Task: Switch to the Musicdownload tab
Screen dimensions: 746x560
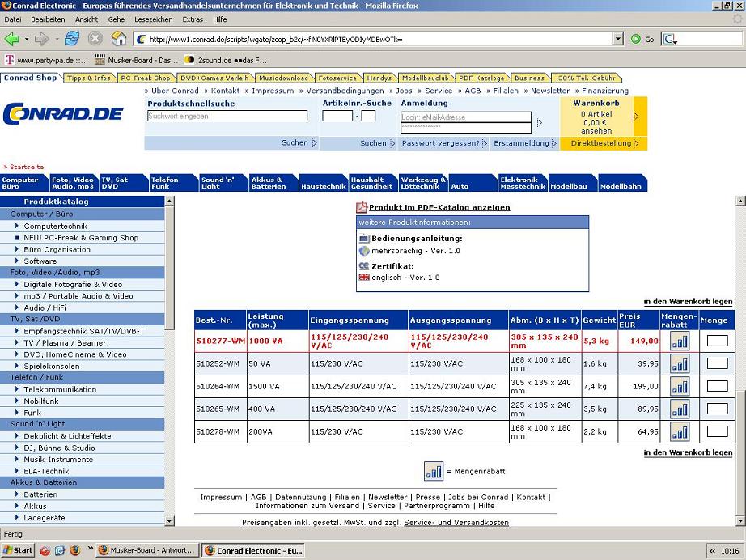Action: [x=283, y=78]
